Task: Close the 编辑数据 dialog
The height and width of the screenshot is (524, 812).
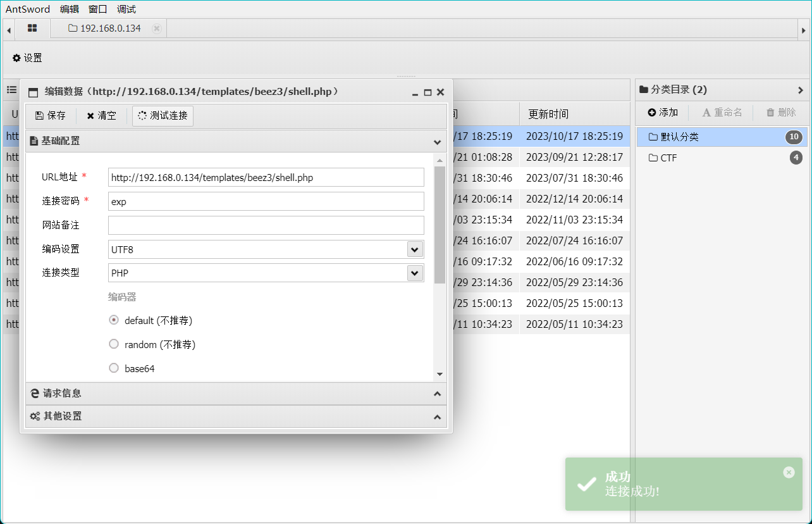Action: click(x=441, y=92)
